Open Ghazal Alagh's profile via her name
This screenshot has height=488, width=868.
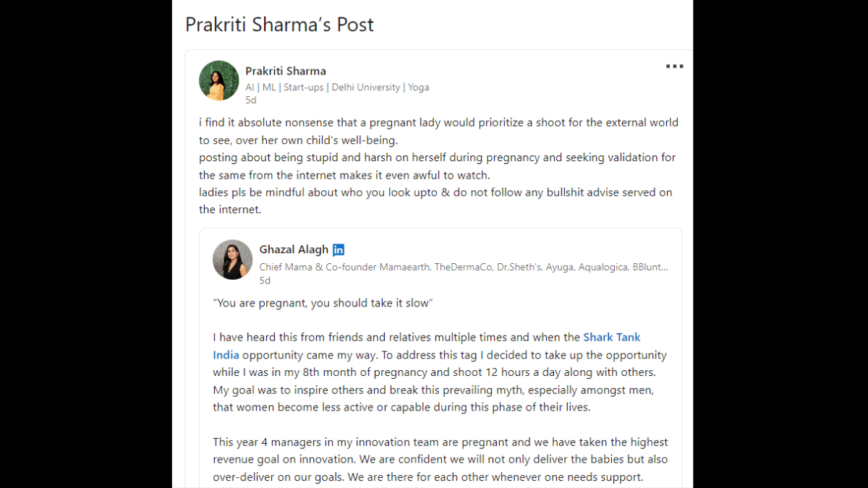coord(294,249)
